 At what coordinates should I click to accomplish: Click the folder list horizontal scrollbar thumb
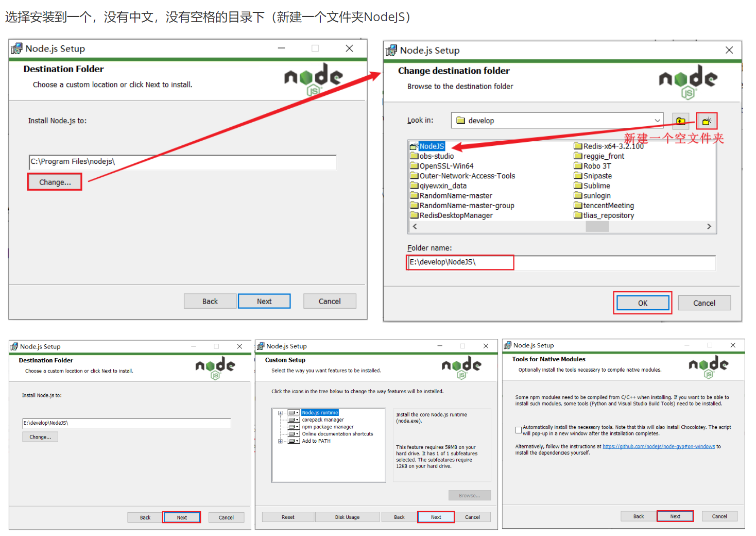[x=597, y=226]
